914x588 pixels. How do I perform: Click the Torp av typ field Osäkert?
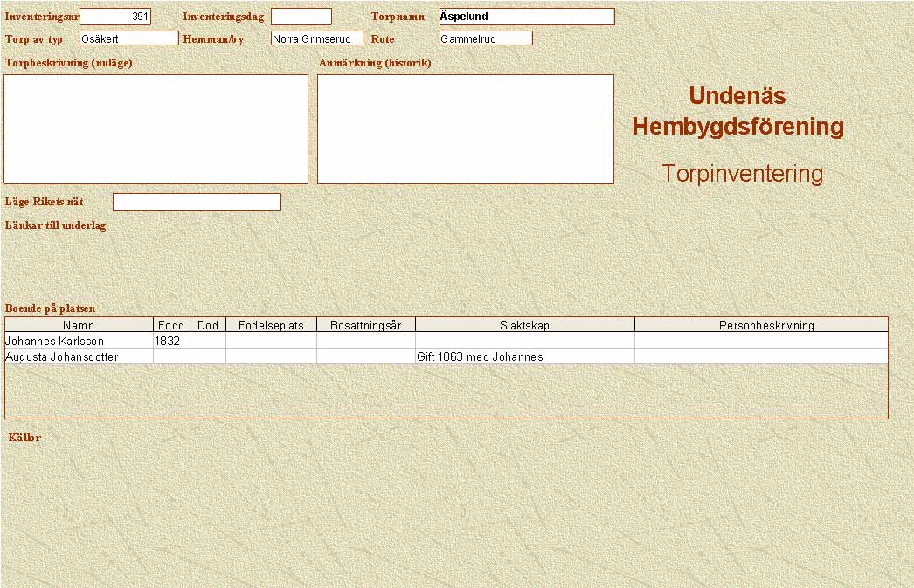[128, 38]
